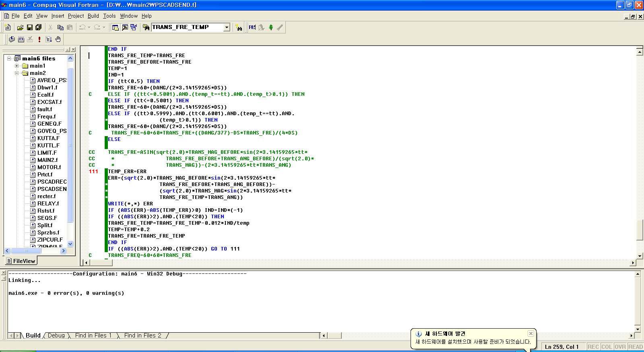
Task: Click the Save toolbar icon
Action: 29,27
